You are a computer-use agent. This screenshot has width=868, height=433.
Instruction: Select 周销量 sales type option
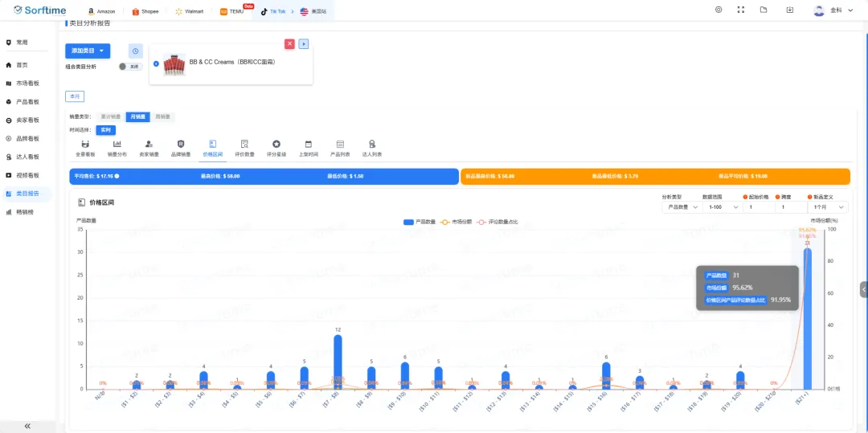coord(162,116)
